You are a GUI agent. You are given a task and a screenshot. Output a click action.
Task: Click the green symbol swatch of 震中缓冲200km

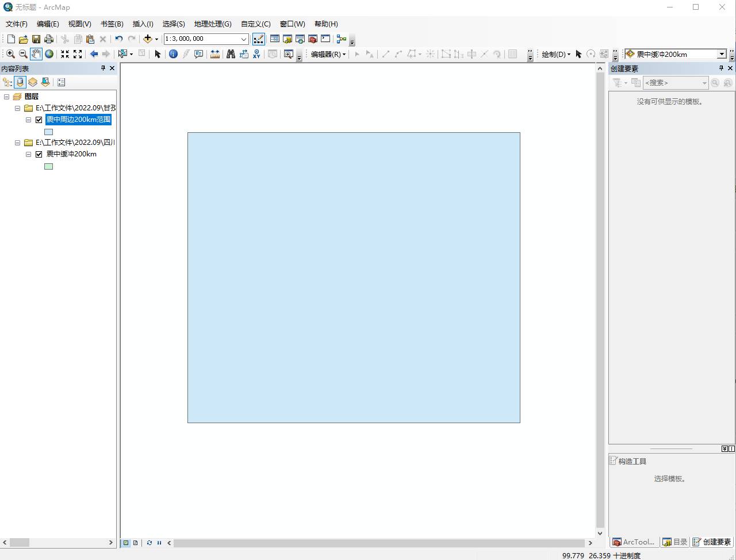[x=48, y=166]
